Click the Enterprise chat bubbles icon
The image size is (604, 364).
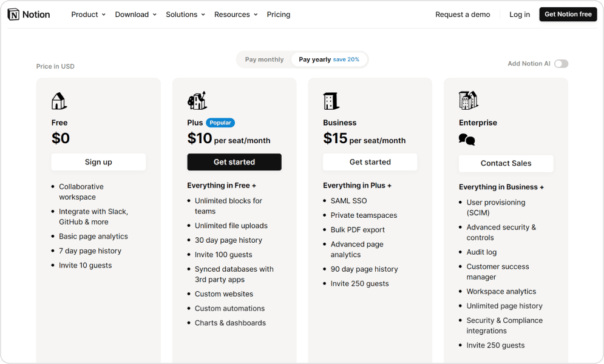(467, 140)
